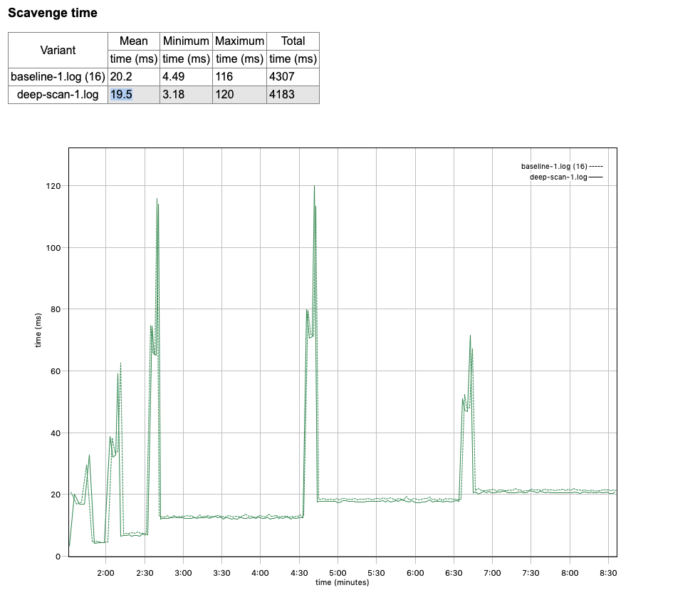Click deep-scan maximum value 120 in table
Screen dimensions: 700x600
tap(224, 95)
